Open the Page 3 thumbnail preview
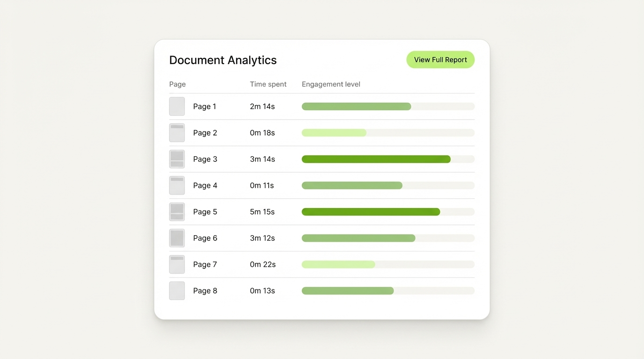This screenshot has width=644, height=359. (177, 159)
